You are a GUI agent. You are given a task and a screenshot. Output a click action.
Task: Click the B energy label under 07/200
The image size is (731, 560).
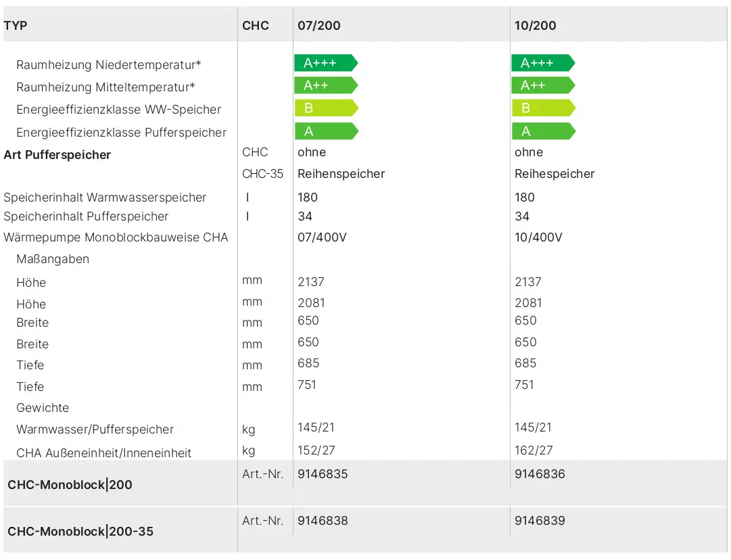point(327,108)
